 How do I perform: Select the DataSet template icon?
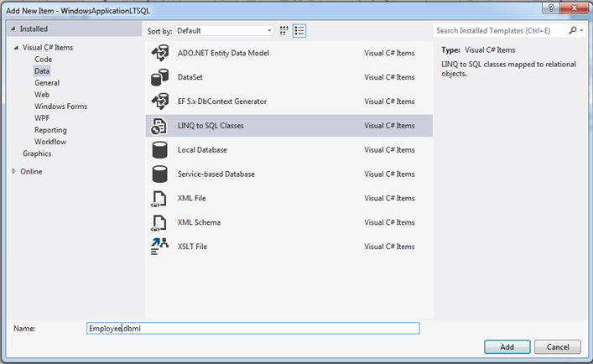pyautogui.click(x=159, y=77)
